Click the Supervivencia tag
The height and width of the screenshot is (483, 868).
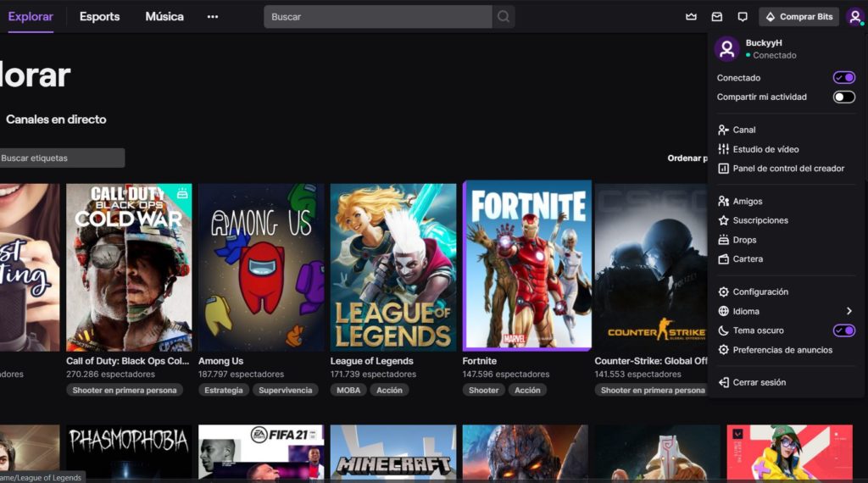(x=285, y=390)
